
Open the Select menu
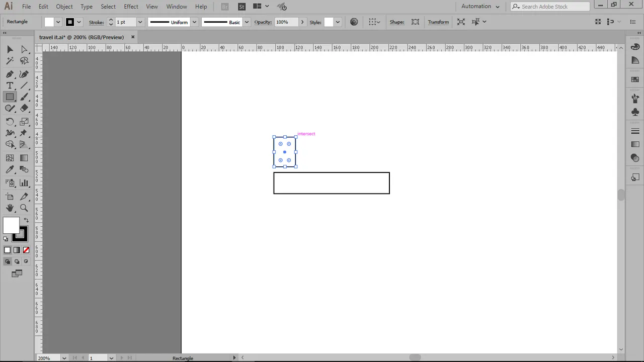[108, 7]
